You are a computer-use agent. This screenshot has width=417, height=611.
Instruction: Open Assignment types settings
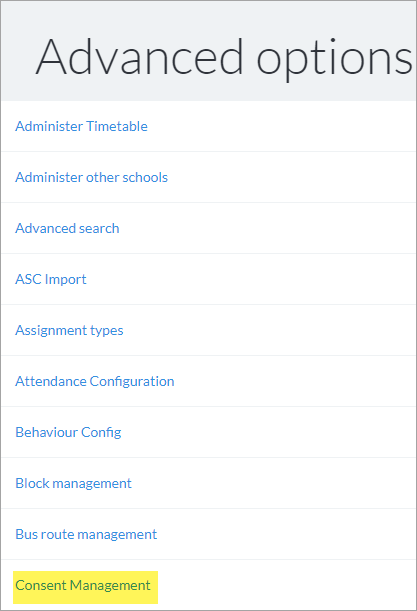tap(69, 330)
